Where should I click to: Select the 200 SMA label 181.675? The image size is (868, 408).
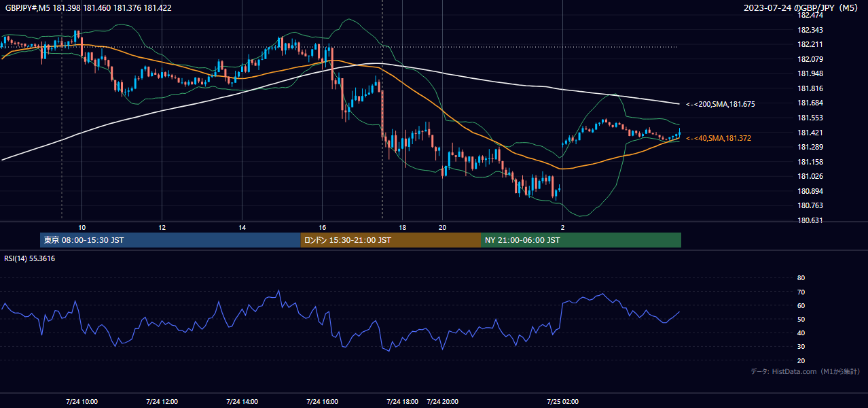(721, 104)
